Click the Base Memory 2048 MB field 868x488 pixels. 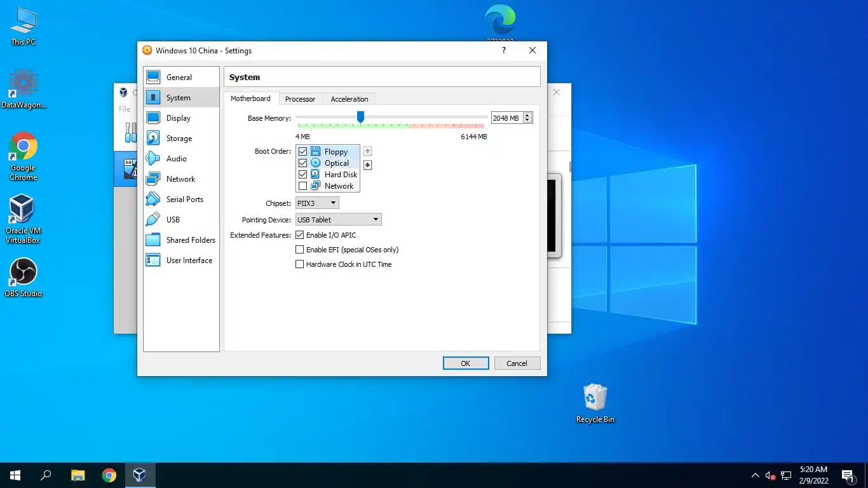coord(507,118)
